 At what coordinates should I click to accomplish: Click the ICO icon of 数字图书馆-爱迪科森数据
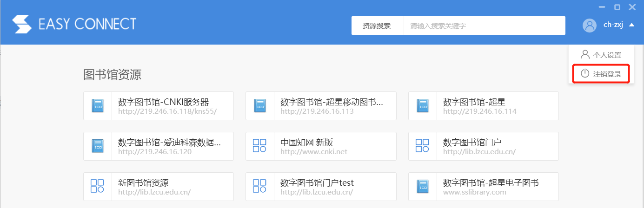(x=98, y=146)
